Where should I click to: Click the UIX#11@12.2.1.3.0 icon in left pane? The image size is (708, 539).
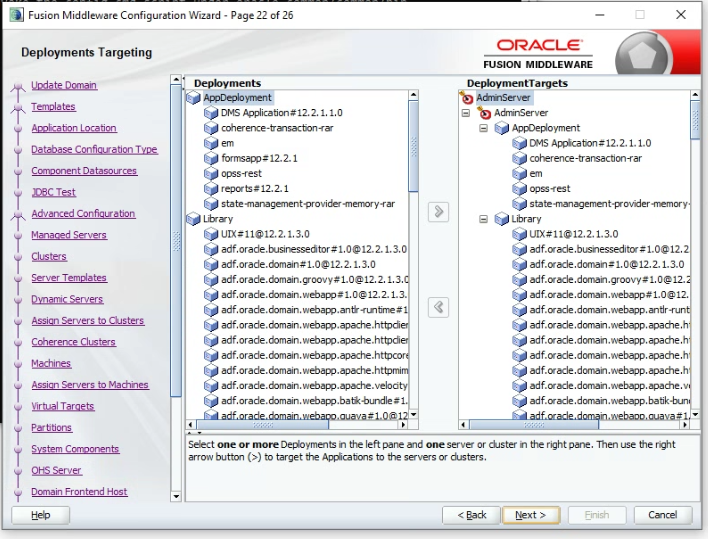[211, 234]
